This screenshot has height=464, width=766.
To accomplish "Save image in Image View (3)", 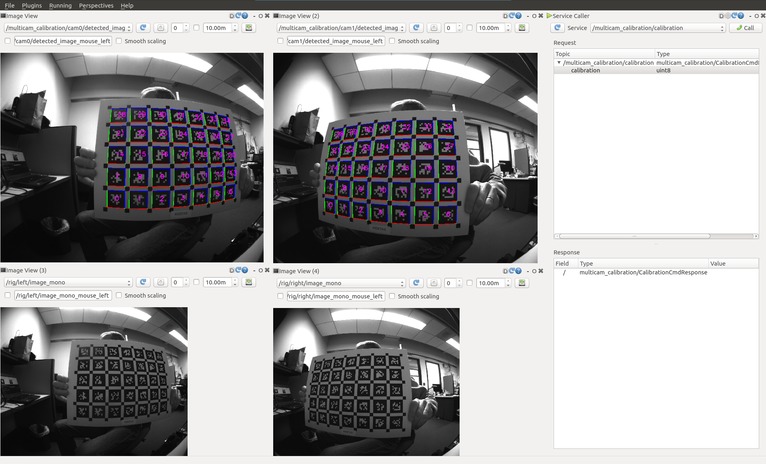I will point(249,282).
